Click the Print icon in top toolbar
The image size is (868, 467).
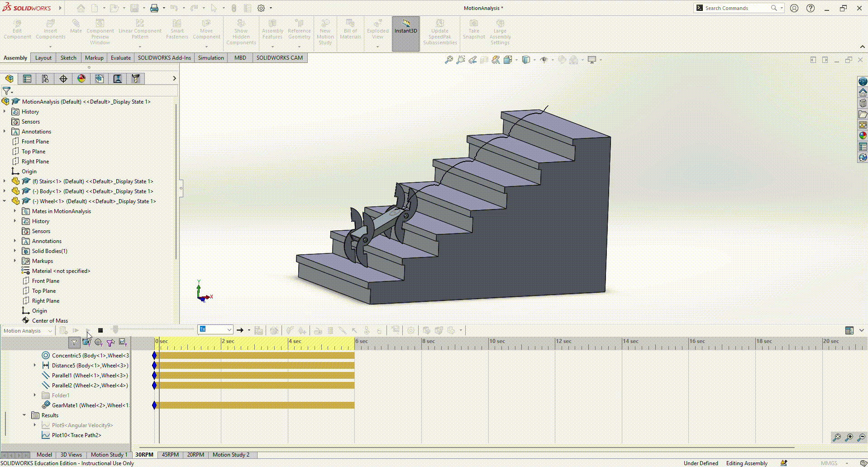(154, 8)
